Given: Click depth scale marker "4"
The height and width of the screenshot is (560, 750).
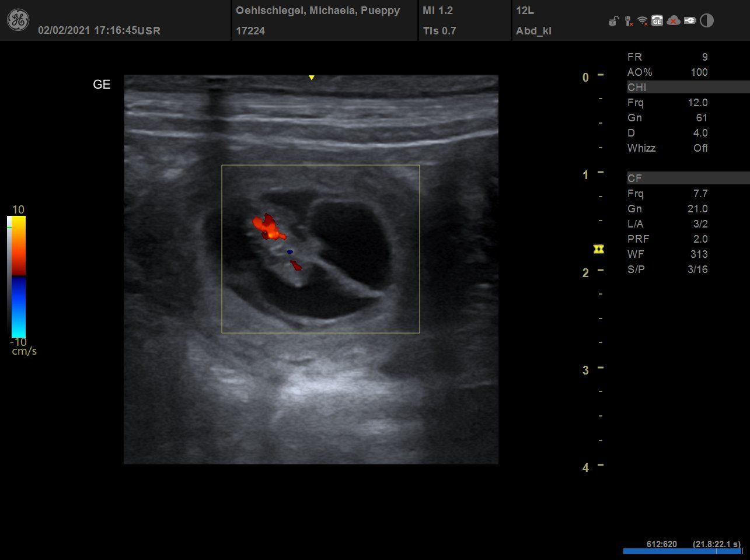Looking at the screenshot, I should 585,468.
